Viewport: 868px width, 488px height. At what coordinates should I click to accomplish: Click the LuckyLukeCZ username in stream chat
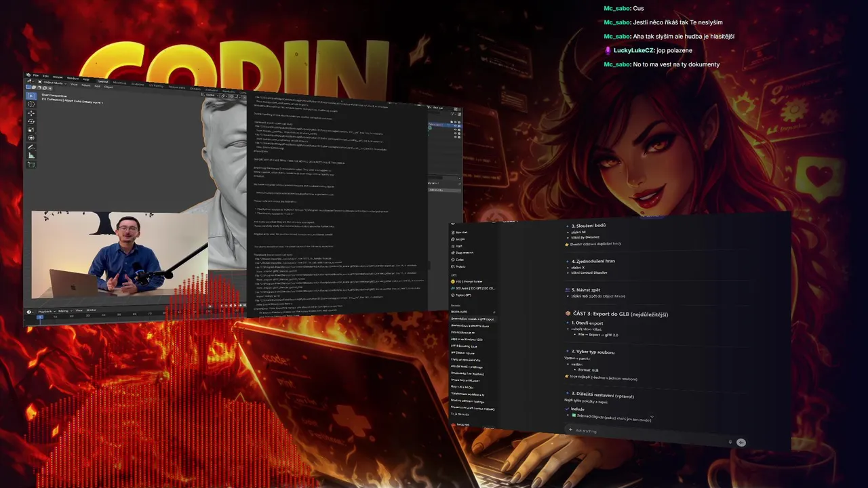click(634, 50)
